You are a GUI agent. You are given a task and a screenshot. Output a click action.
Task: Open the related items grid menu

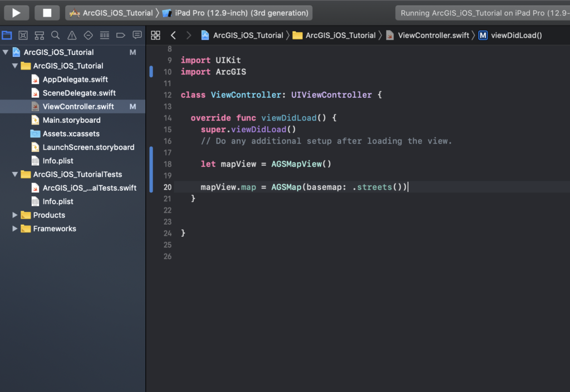(156, 35)
